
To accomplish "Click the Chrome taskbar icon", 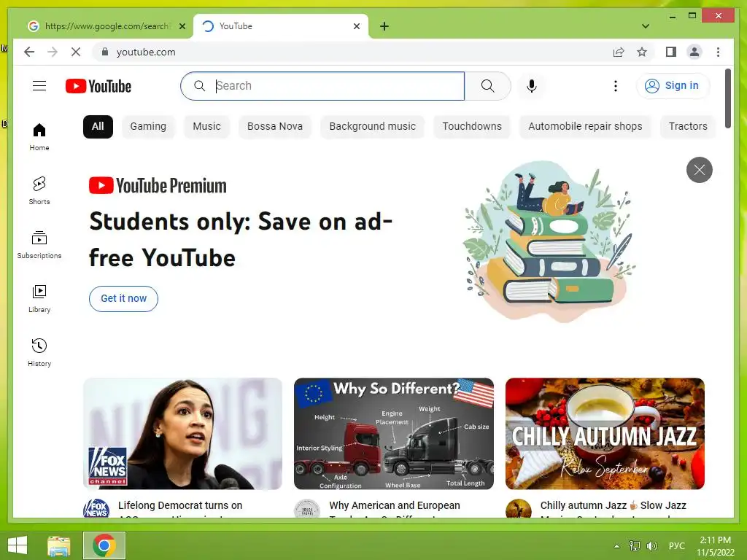I will pos(104,545).
